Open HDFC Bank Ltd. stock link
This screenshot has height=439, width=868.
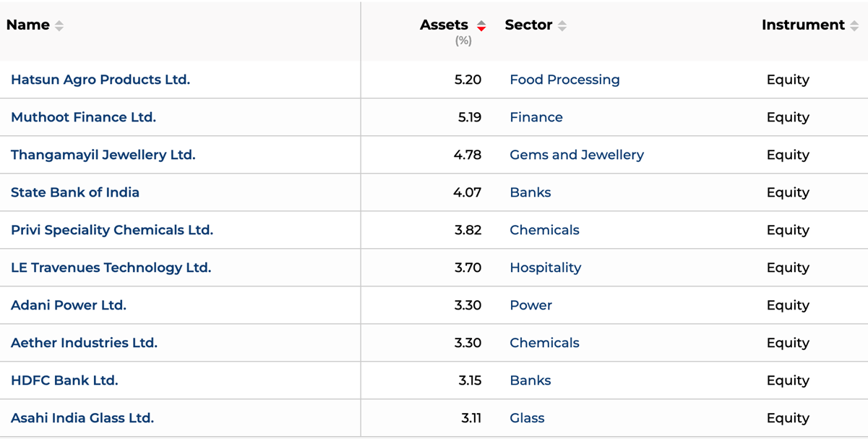(64, 380)
